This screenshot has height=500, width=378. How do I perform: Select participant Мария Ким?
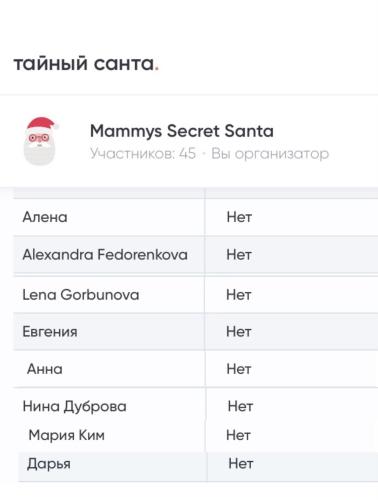click(x=67, y=435)
